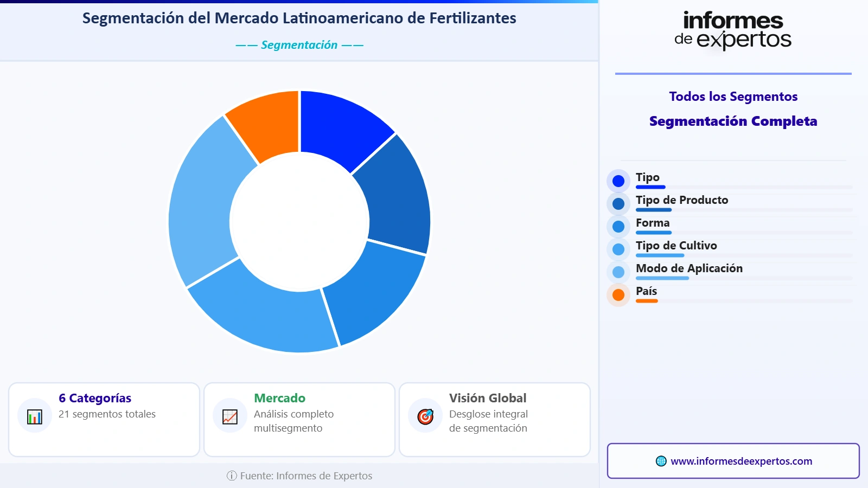
Task: Click the Modo de Aplicación legend label
Action: [x=689, y=268]
